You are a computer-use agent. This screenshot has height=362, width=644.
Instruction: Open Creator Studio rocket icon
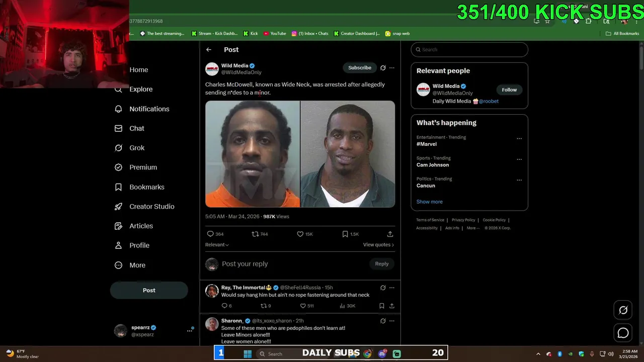tap(118, 207)
